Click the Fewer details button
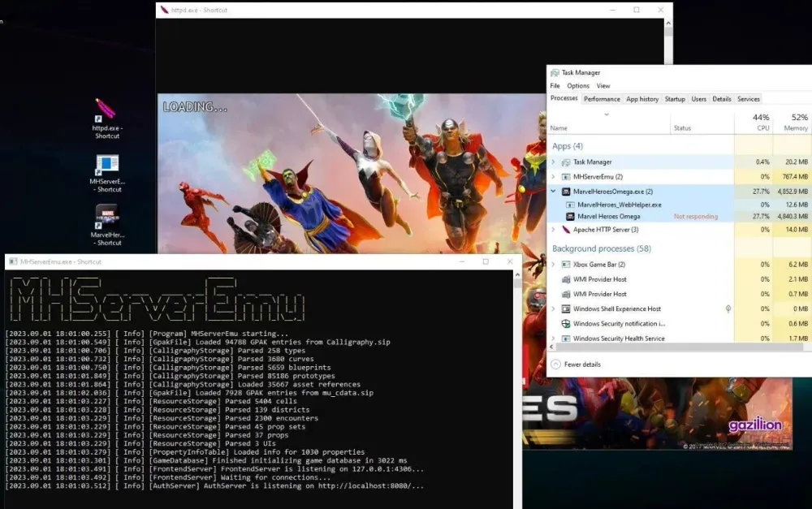Screen dimensions: 812x509 582,364
